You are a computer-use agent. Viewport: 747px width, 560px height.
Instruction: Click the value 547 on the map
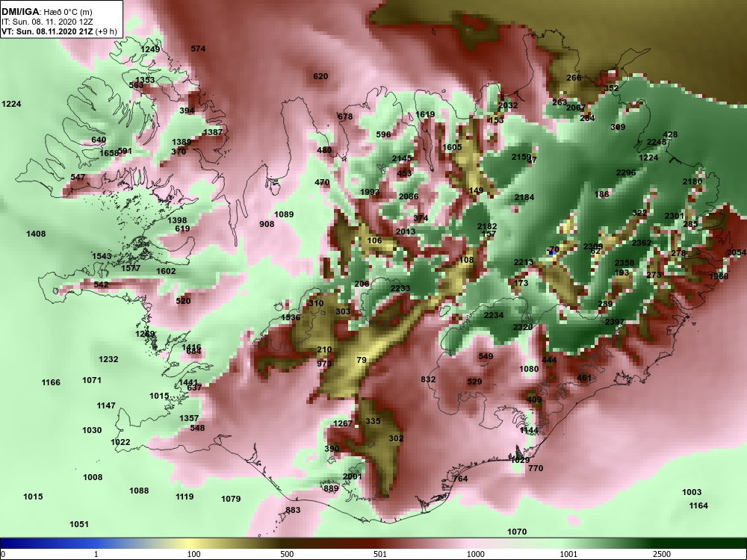click(x=78, y=177)
